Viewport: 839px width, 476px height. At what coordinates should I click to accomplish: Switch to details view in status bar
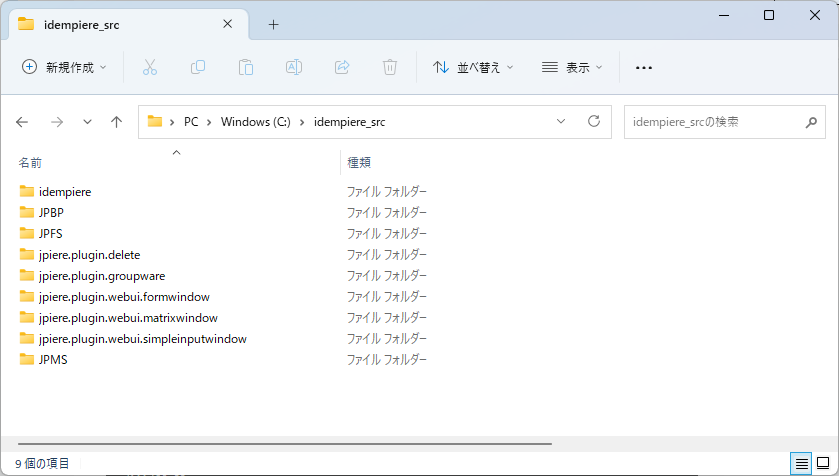(x=801, y=463)
